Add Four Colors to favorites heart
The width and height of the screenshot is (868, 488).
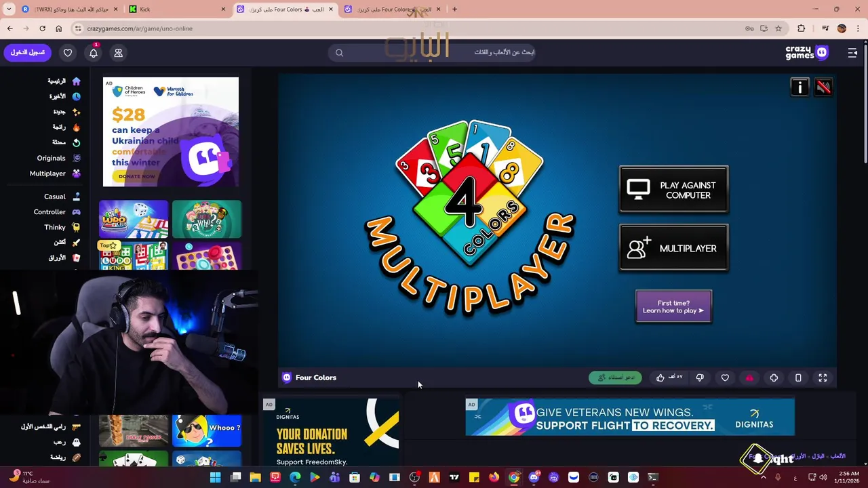tap(725, 378)
